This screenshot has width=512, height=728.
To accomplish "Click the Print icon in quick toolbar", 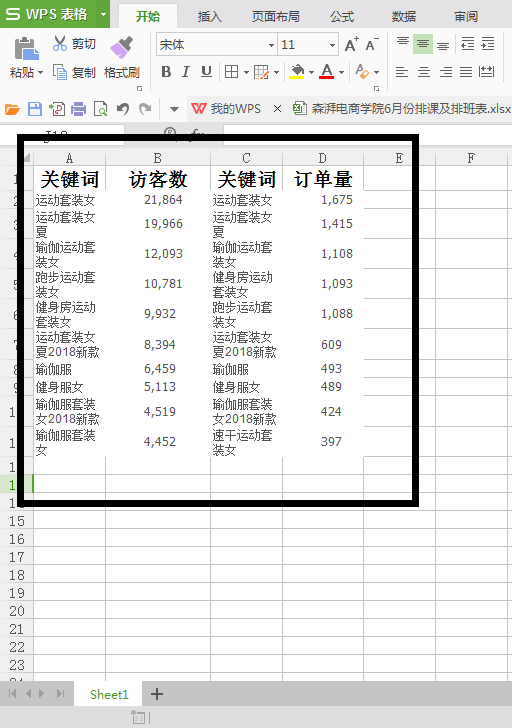I will 78,109.
